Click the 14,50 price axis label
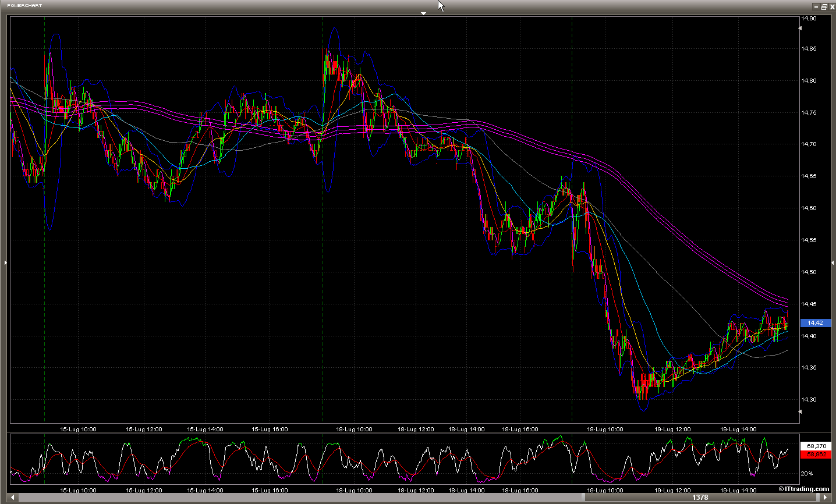This screenshot has width=836, height=504. pyautogui.click(x=809, y=272)
